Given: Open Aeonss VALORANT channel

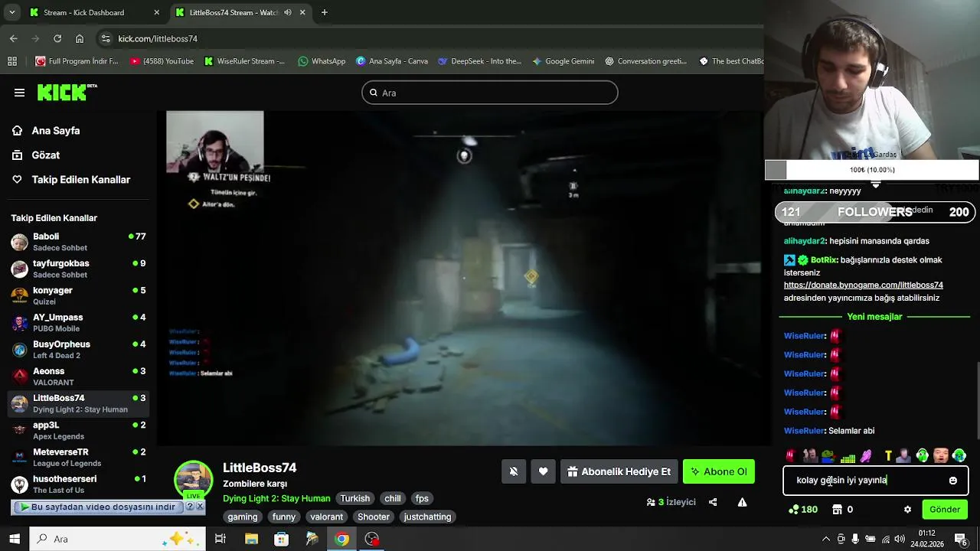Looking at the screenshot, I should [x=78, y=377].
